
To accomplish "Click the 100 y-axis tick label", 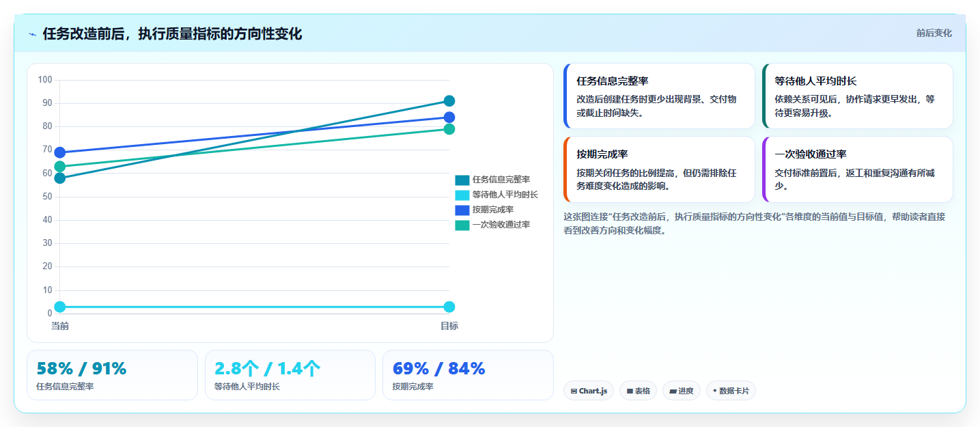I will point(45,80).
